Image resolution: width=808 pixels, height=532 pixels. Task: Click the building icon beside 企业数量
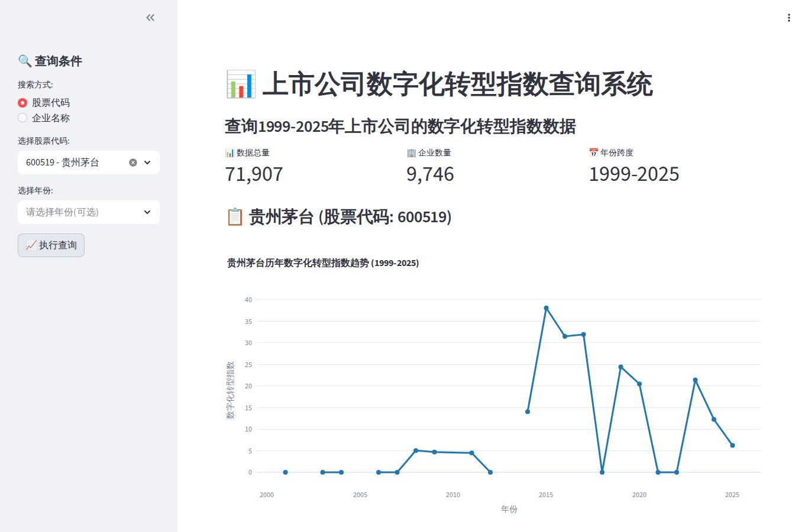tap(411, 153)
